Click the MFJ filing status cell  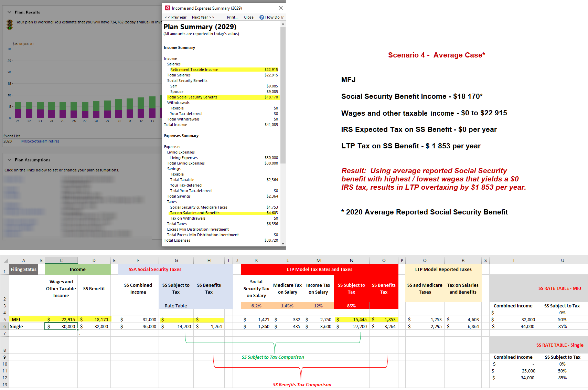[x=23, y=319]
